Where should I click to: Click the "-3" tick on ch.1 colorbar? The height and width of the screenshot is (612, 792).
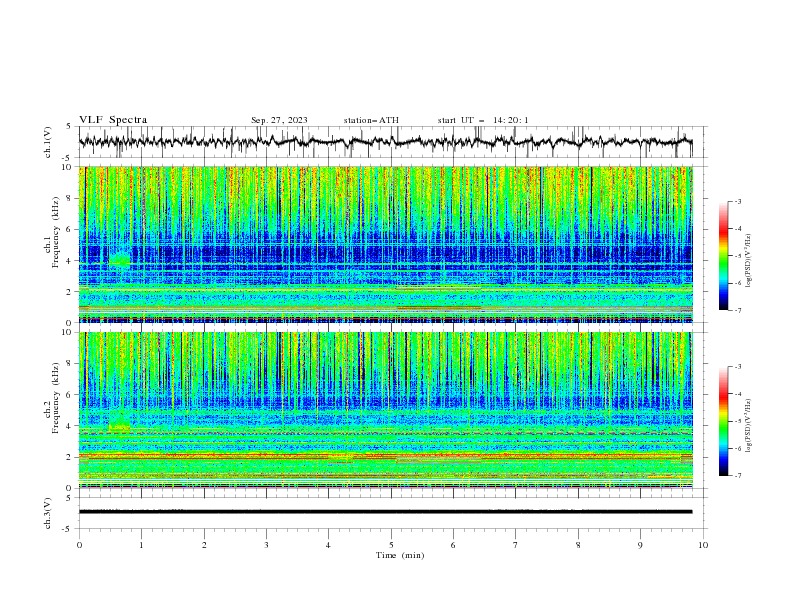click(x=737, y=201)
